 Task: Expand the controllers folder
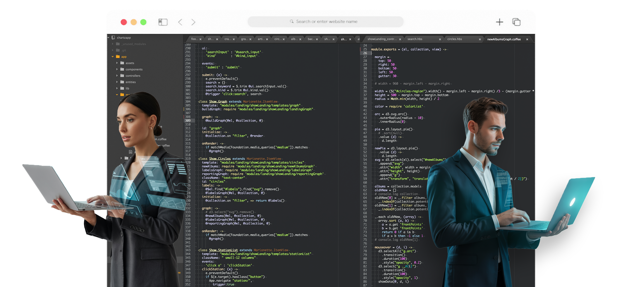click(x=117, y=76)
